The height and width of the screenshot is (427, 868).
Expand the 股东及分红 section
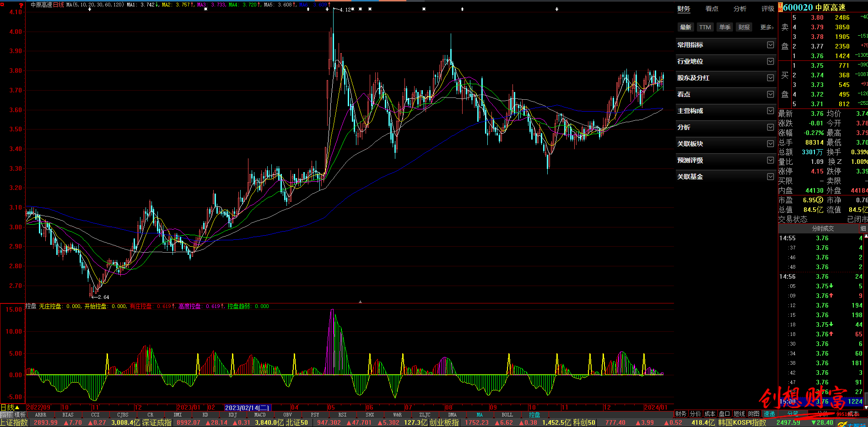[x=726, y=78]
